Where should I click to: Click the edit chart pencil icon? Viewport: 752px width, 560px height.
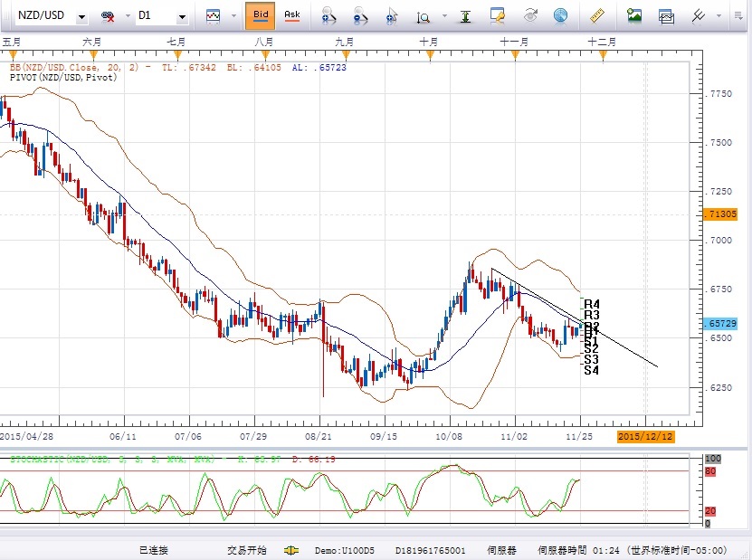pos(498,15)
